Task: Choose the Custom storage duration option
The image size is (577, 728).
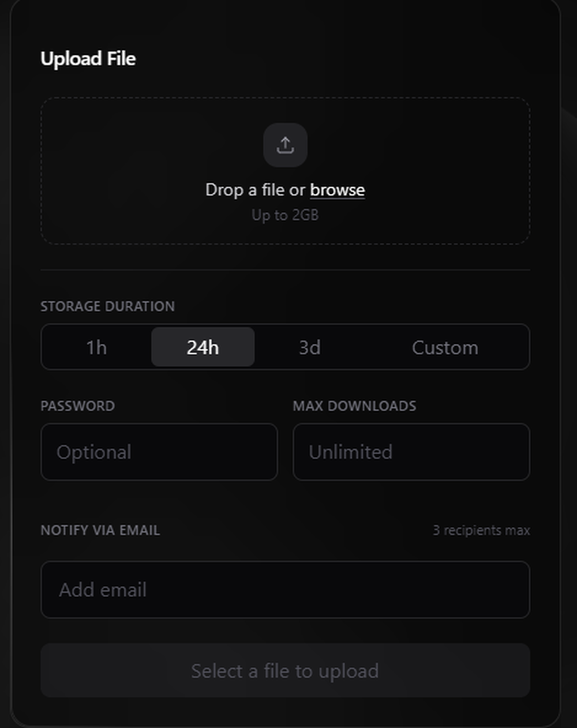Action: [445, 347]
